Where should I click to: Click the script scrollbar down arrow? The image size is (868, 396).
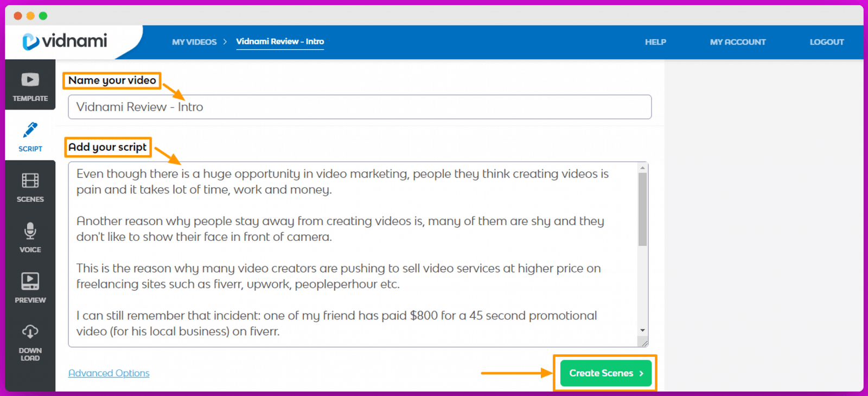coord(643,330)
